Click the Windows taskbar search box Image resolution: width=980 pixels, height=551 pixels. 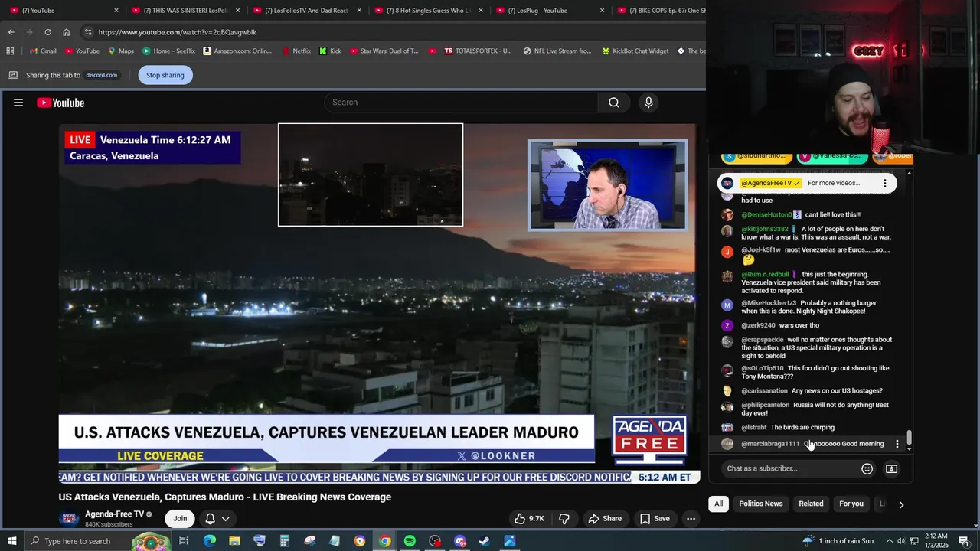click(x=86, y=541)
